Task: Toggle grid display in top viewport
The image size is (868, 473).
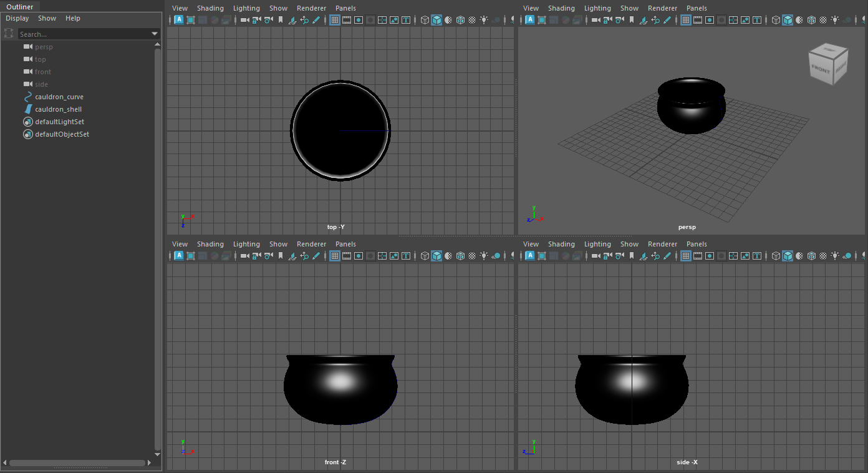Action: pyautogui.click(x=334, y=19)
